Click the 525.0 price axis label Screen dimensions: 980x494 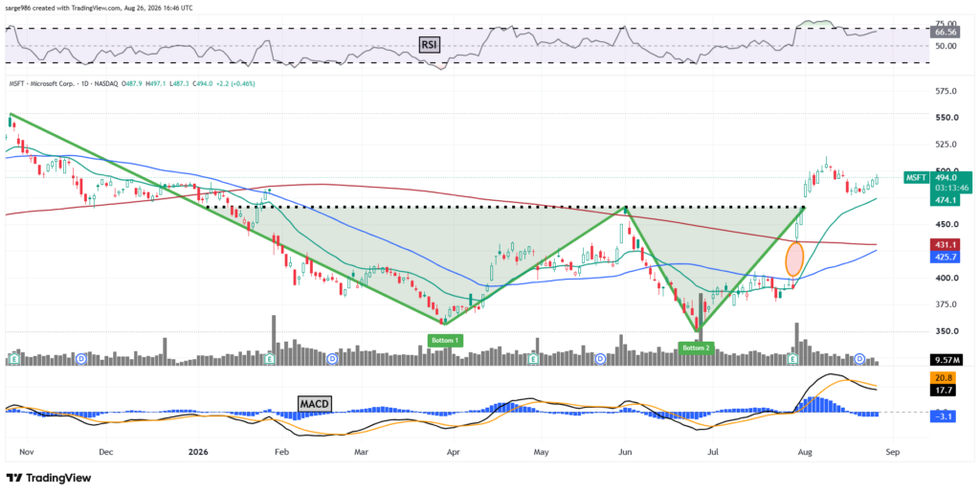tap(947, 145)
